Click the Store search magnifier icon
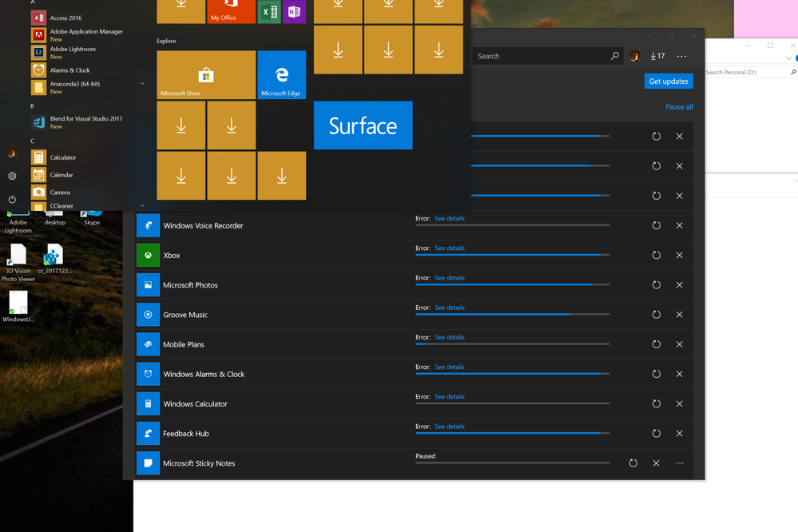This screenshot has width=798, height=532. pos(615,56)
